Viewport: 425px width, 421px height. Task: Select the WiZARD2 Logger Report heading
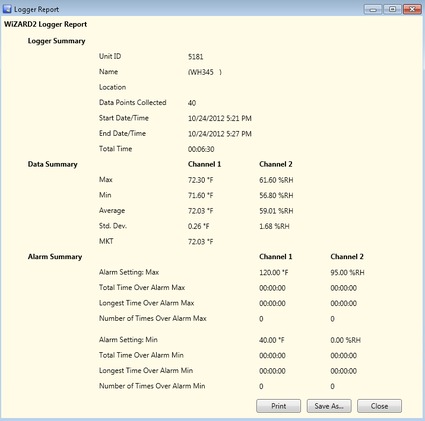point(45,24)
